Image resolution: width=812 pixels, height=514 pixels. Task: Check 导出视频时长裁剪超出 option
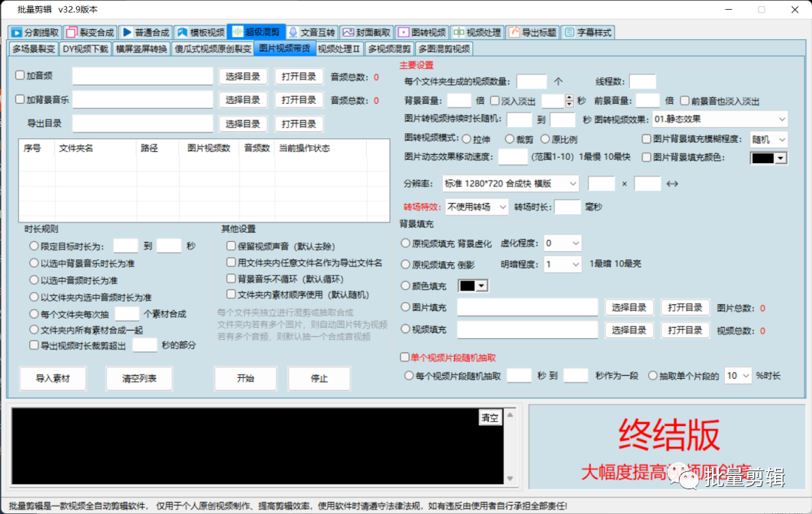point(34,345)
